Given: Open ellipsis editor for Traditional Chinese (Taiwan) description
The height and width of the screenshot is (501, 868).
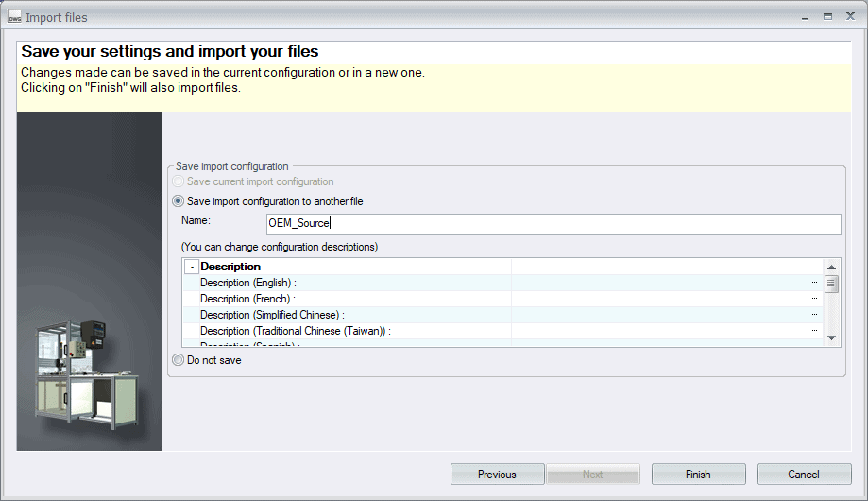Looking at the screenshot, I should click(813, 331).
